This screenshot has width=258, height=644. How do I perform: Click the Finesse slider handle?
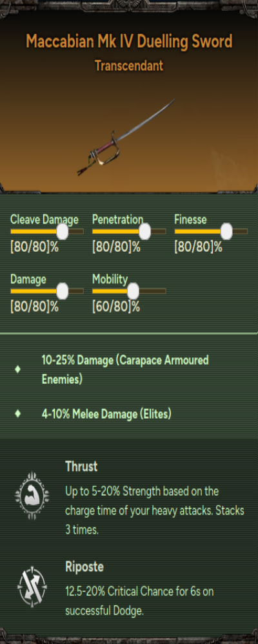(226, 232)
